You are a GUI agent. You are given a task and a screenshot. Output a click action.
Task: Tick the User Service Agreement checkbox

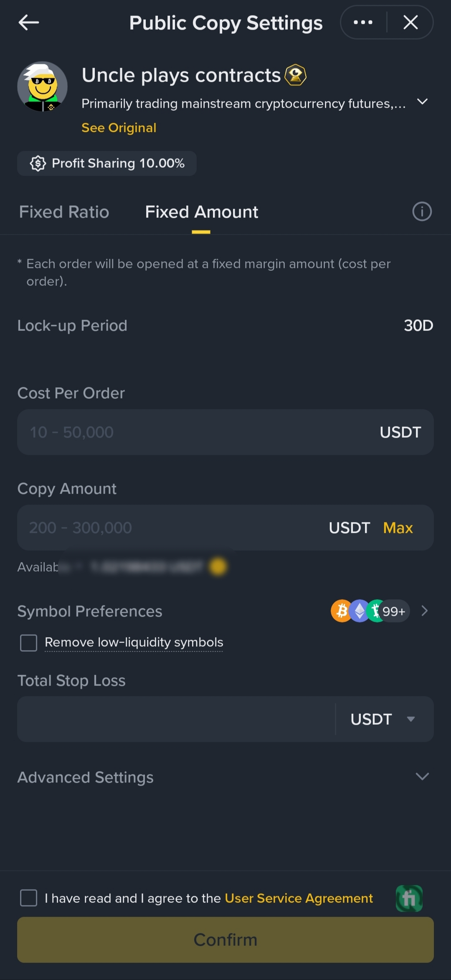click(x=29, y=898)
